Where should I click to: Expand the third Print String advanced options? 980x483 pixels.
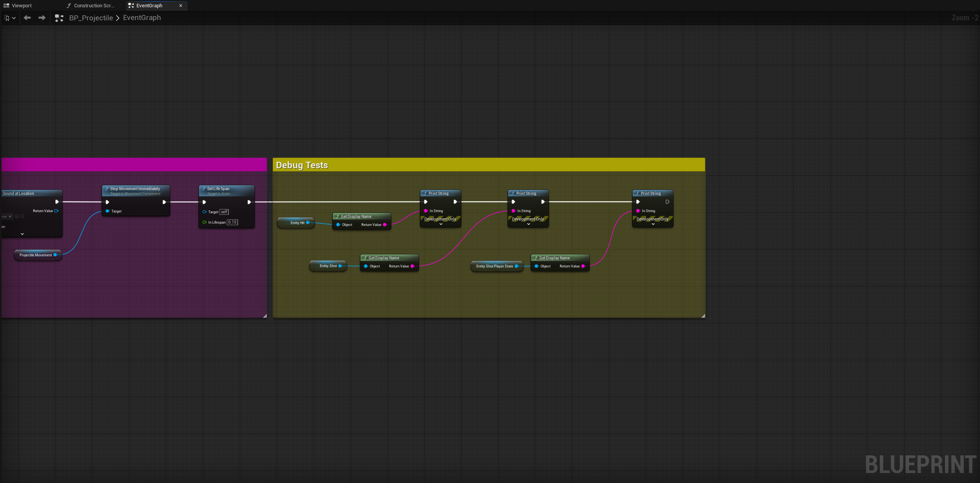point(653,224)
